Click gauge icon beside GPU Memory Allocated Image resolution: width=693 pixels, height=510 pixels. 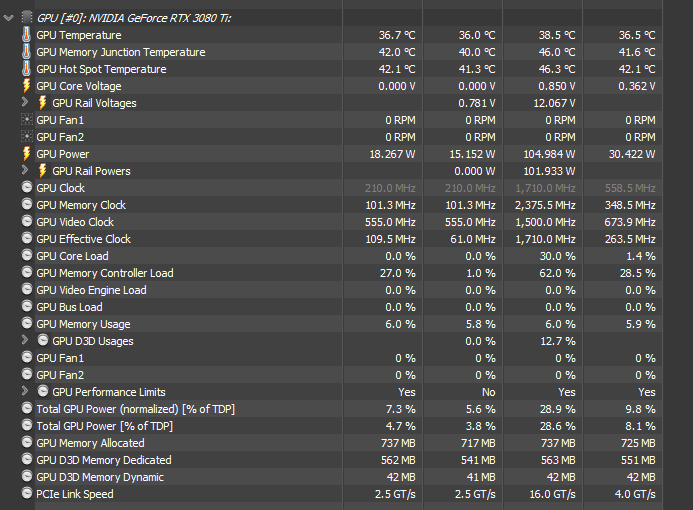click(x=27, y=442)
